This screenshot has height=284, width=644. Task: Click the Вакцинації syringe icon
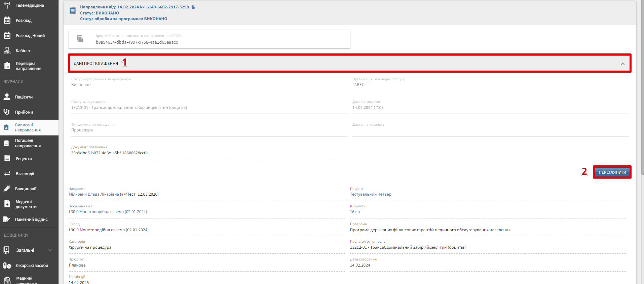coord(7,189)
